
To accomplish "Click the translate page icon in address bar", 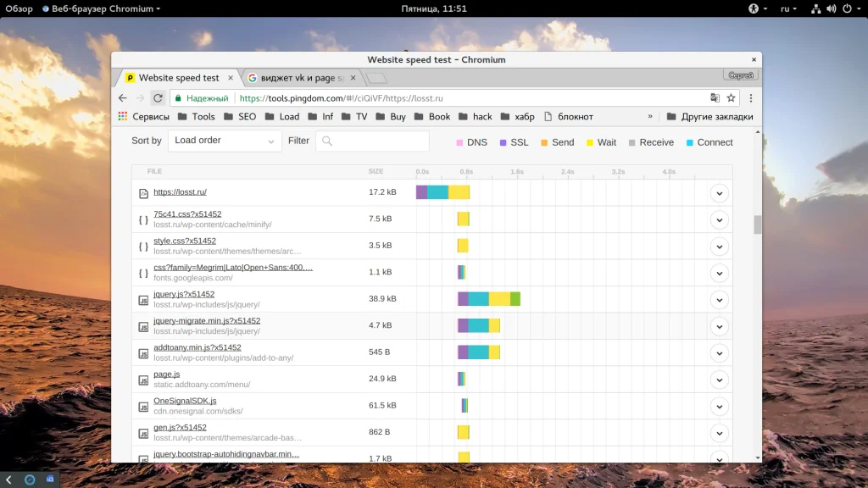I will [x=715, y=98].
